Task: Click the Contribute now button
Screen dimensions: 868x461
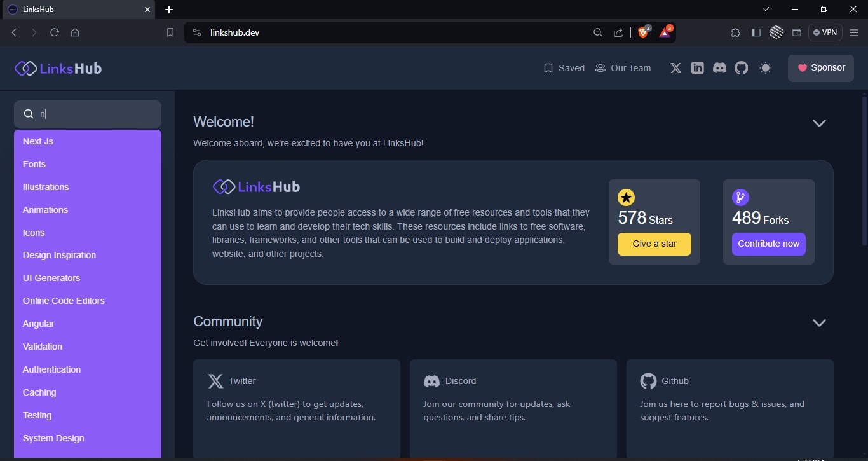Action: pyautogui.click(x=769, y=244)
